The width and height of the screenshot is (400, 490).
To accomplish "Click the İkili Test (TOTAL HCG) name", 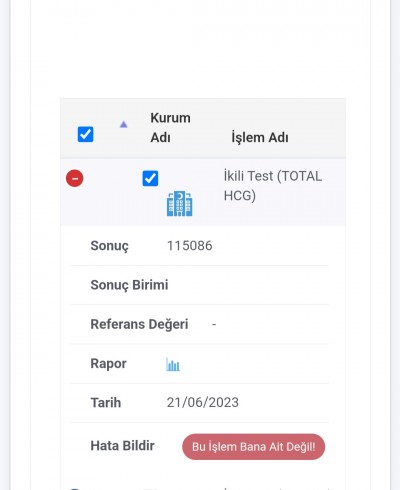I will click(x=273, y=186).
